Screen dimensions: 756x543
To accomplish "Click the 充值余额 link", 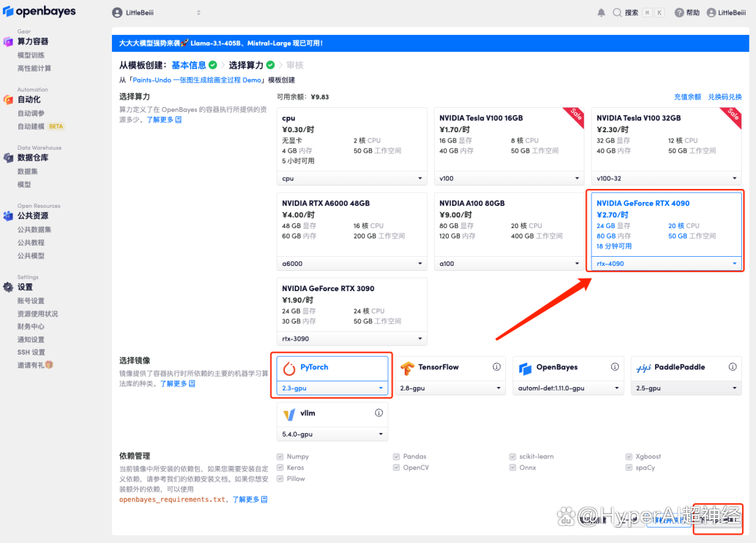I will pyautogui.click(x=687, y=97).
